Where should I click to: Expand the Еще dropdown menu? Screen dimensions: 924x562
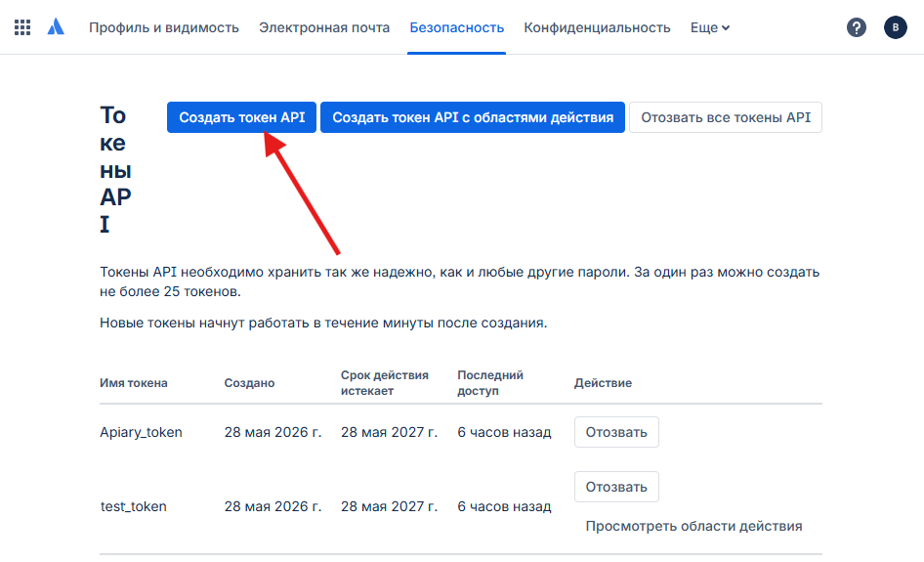point(710,27)
